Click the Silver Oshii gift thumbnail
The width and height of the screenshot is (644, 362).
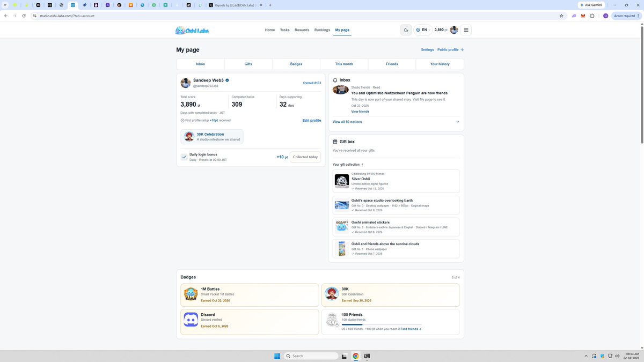point(342,181)
